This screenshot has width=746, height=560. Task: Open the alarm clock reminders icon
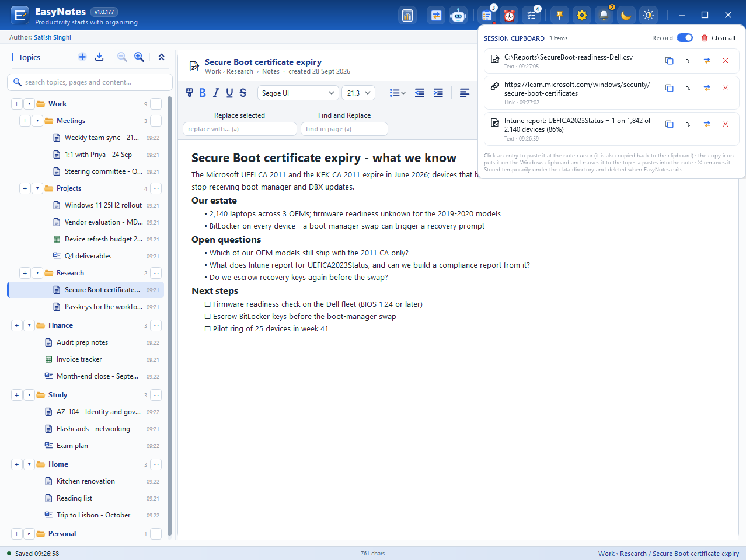point(509,15)
